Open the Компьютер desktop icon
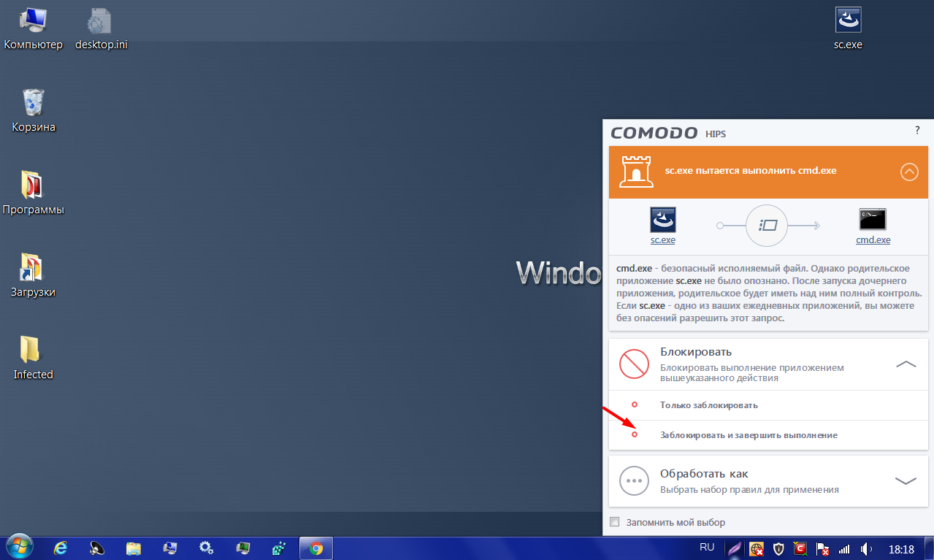The width and height of the screenshot is (934, 560). (33, 21)
